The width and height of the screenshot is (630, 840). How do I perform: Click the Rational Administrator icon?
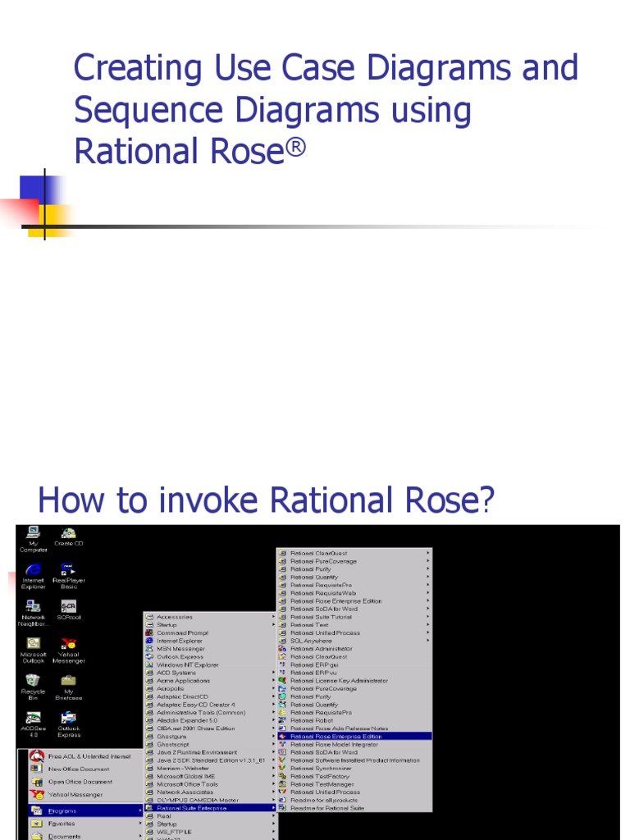[x=282, y=649]
